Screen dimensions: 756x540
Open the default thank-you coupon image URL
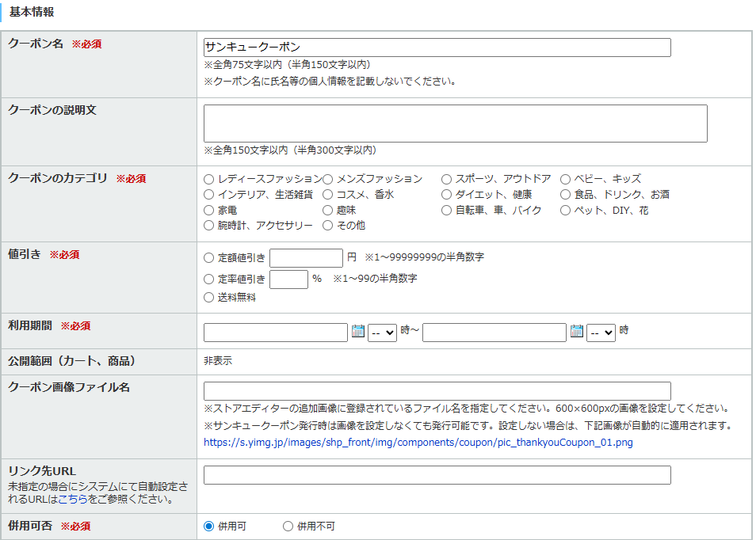[x=418, y=443]
